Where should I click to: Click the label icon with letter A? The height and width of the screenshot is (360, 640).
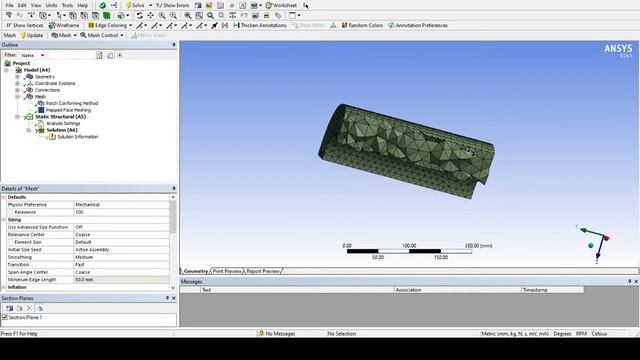[x=242, y=5]
